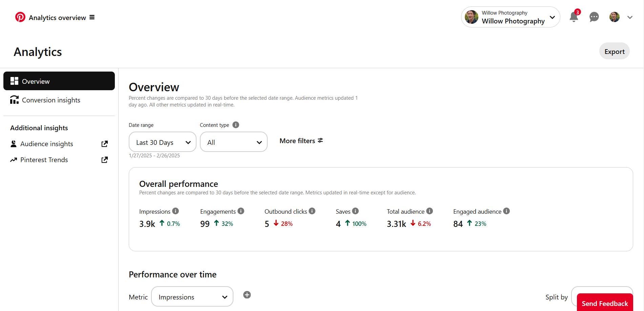Switch to Conversion insights
Screen dimensions: 644x311
pos(51,100)
